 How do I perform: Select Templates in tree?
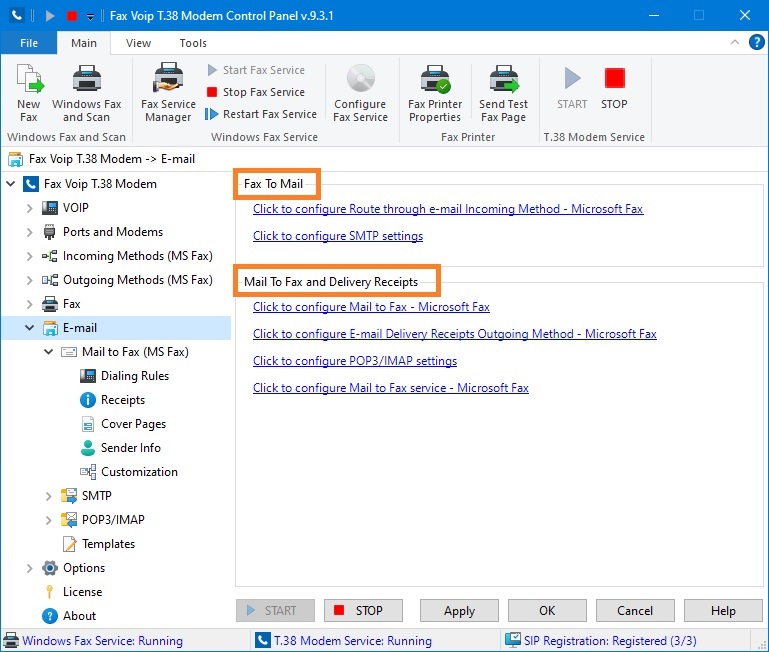coord(108,544)
